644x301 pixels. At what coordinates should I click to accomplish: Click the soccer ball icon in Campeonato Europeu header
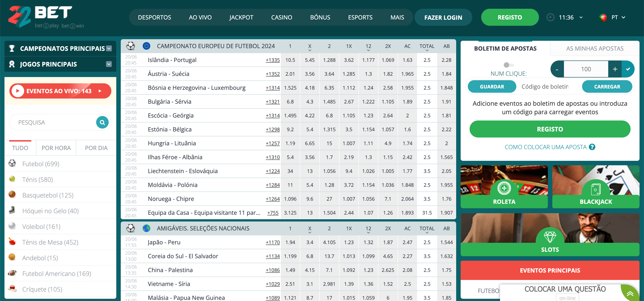131,46
